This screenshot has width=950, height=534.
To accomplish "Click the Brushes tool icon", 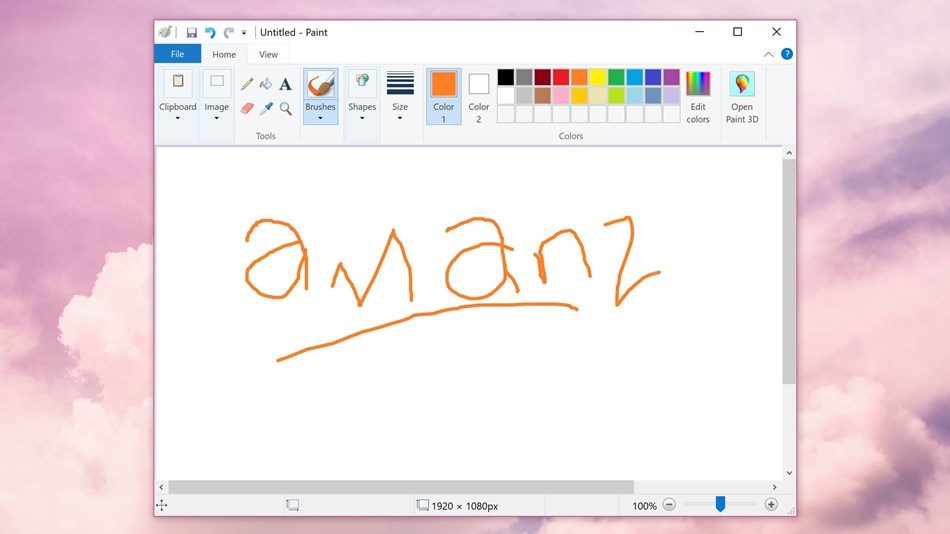I will click(x=321, y=84).
